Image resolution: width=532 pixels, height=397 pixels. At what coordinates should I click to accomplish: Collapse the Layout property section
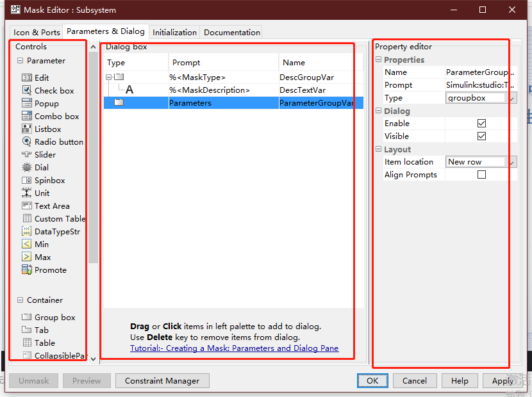point(379,149)
